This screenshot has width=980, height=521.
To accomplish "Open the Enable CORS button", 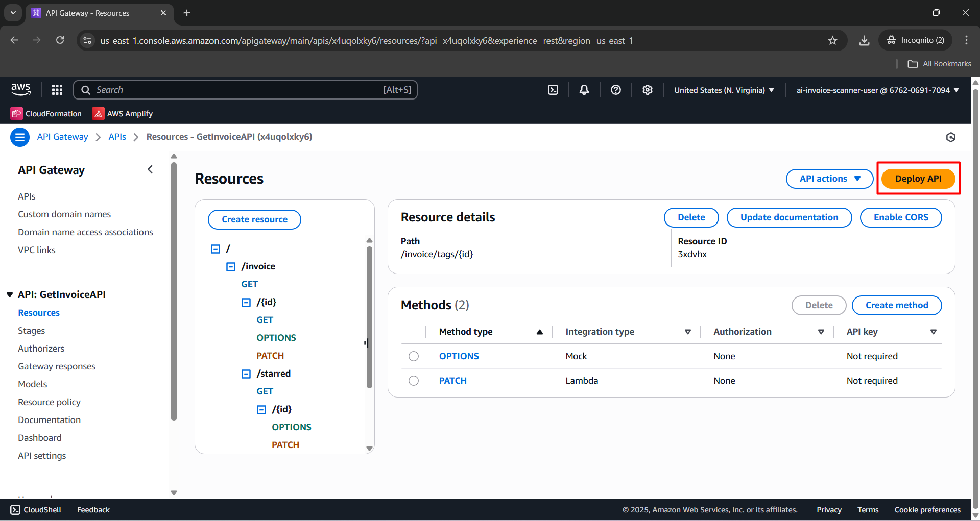I will click(900, 217).
